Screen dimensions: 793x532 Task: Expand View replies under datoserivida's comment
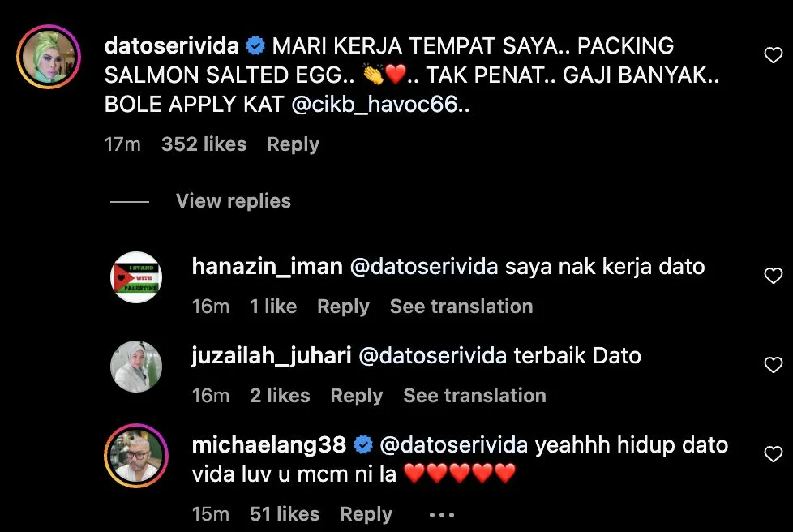(x=234, y=201)
